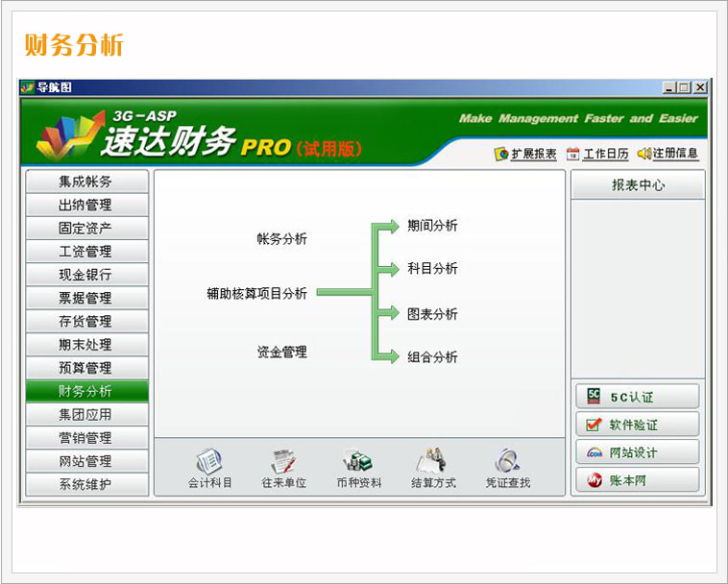
Task: Click the 账本网 My icon
Action: [x=595, y=480]
